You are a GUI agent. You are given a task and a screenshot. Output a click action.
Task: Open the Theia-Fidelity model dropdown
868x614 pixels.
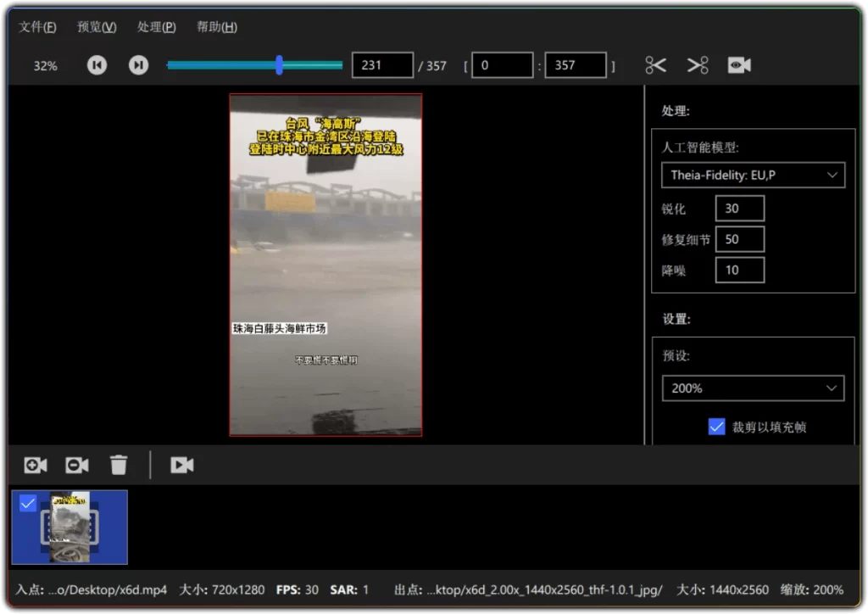pyautogui.click(x=752, y=175)
